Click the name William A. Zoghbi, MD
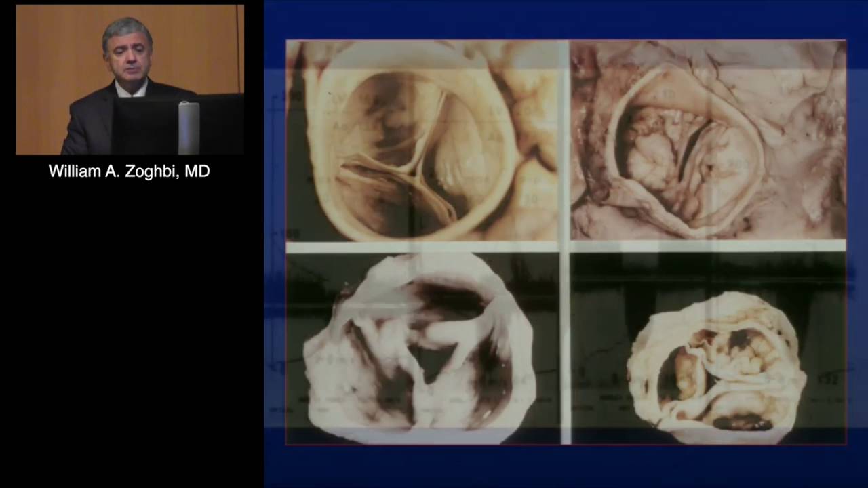The image size is (868, 488). [x=129, y=171]
